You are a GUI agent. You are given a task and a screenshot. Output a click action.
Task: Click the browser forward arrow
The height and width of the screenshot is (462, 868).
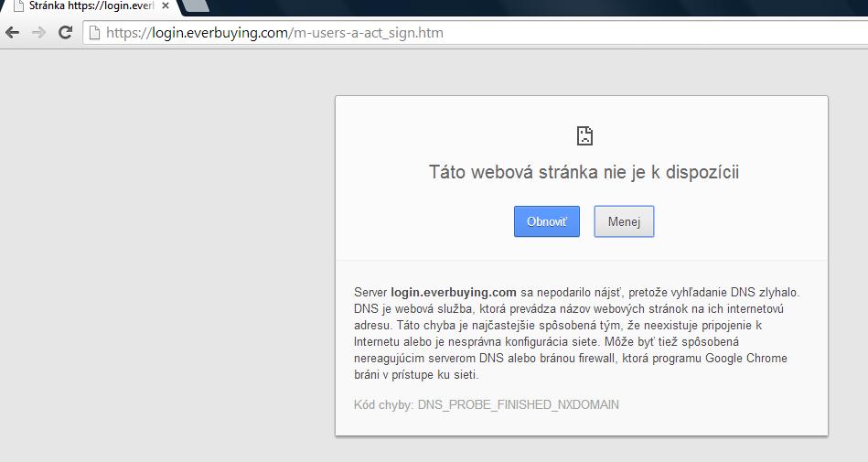point(38,33)
